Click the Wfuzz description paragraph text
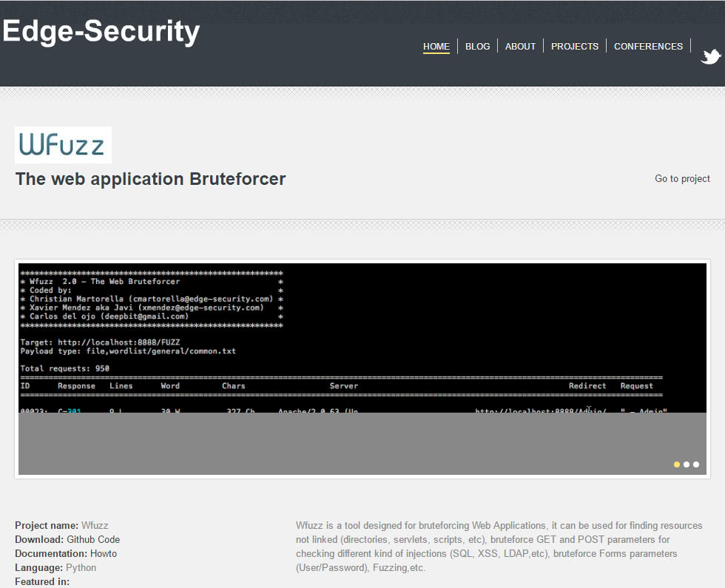 coord(499,547)
